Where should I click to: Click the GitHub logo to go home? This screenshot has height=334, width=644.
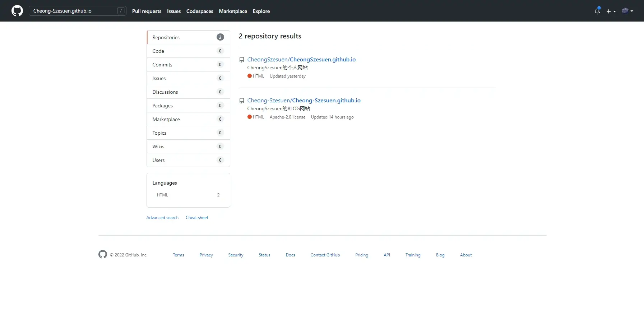[17, 11]
